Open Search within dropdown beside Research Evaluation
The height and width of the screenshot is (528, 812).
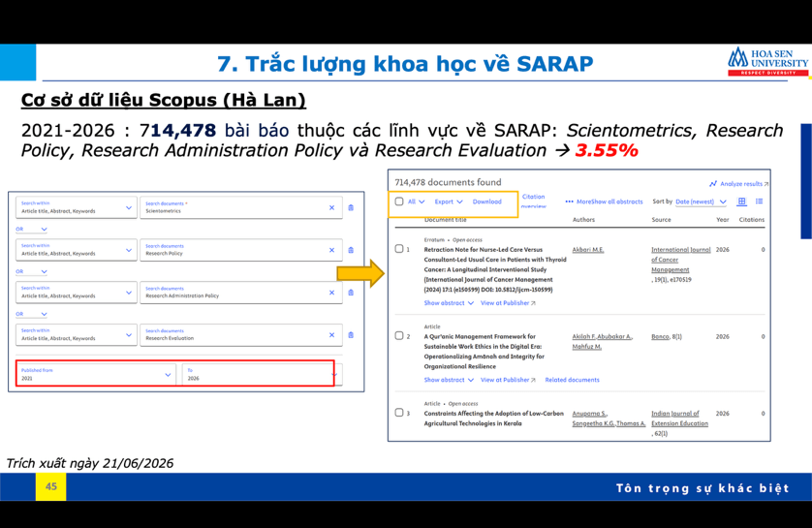click(x=77, y=335)
